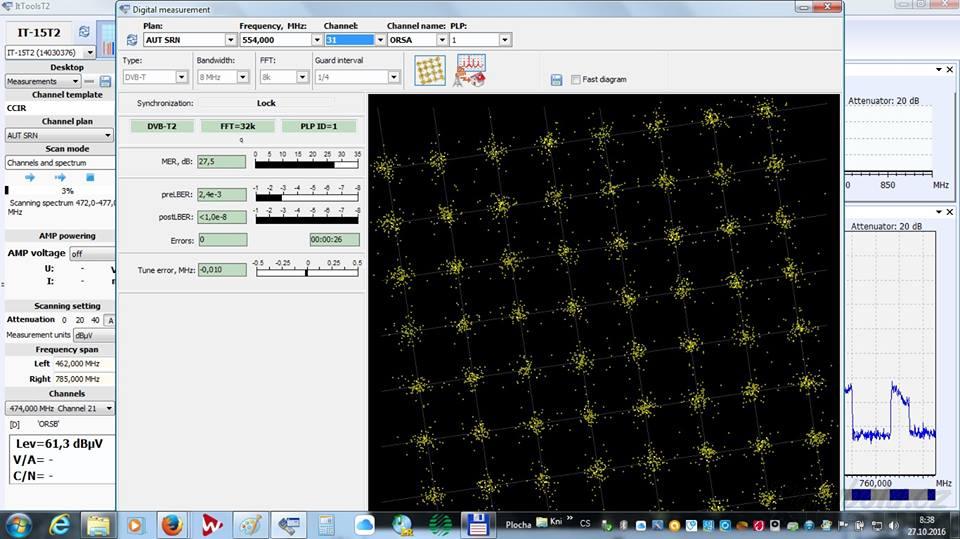Open the AMP voltage off dropdown
Viewport: 960px width, 539px height.
pos(92,254)
